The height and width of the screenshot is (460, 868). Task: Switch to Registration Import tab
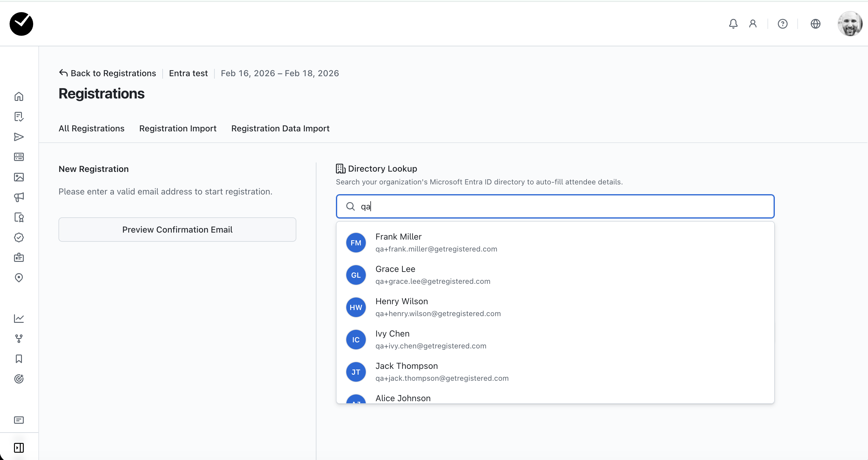coord(178,129)
